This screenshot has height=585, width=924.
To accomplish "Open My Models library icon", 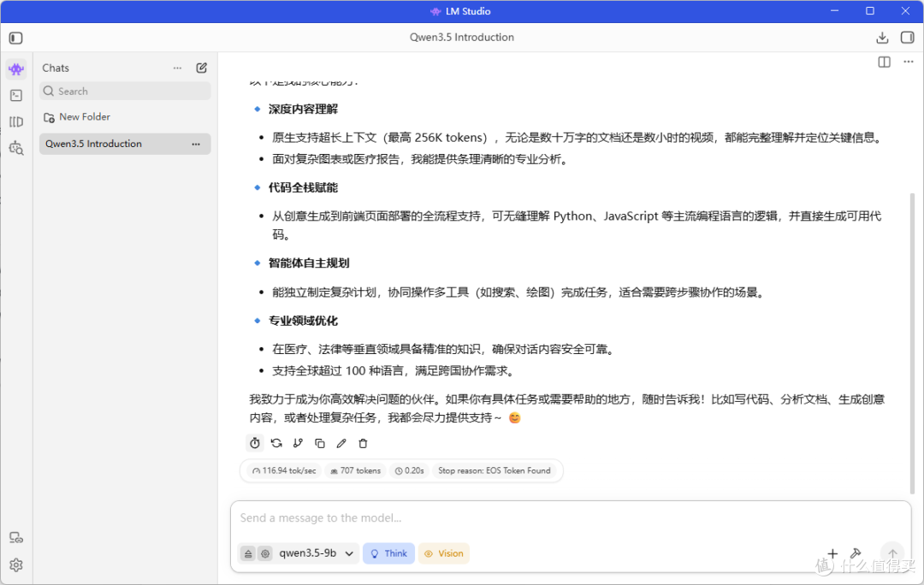I will [16, 122].
